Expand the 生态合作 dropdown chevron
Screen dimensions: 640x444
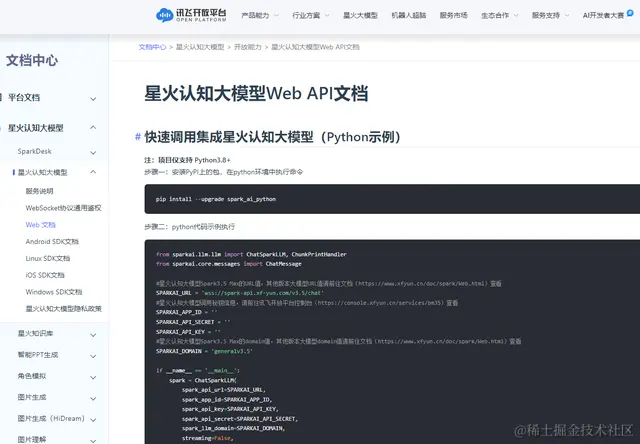coord(516,16)
